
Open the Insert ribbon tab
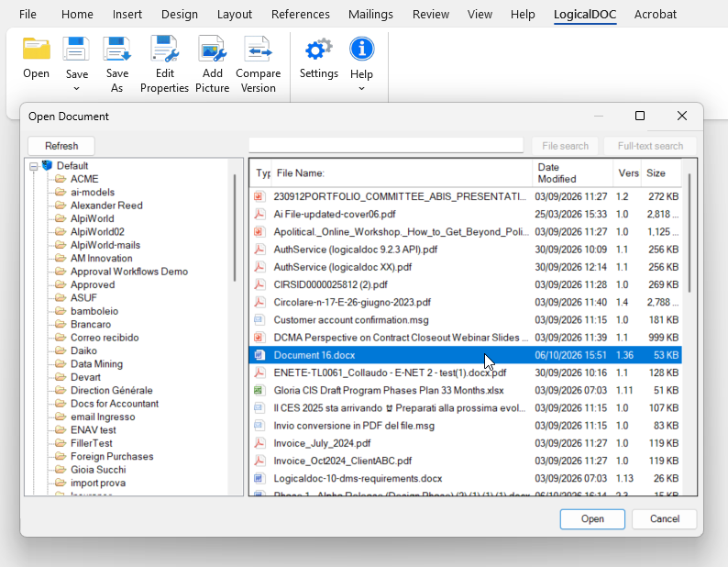(127, 15)
